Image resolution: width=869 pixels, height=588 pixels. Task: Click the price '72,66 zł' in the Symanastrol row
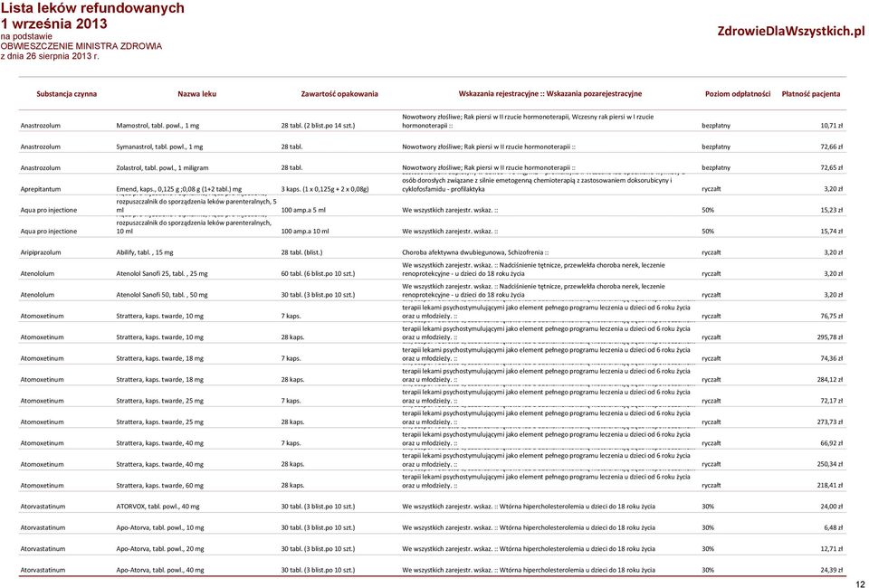pyautogui.click(x=831, y=147)
